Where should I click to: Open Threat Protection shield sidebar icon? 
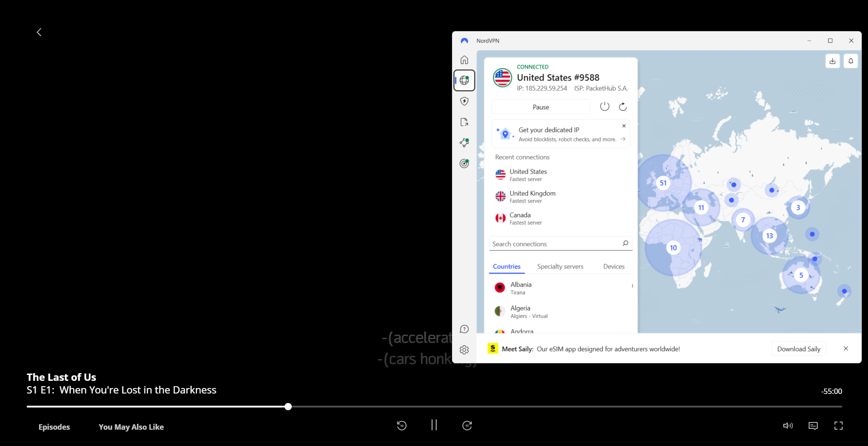464,101
